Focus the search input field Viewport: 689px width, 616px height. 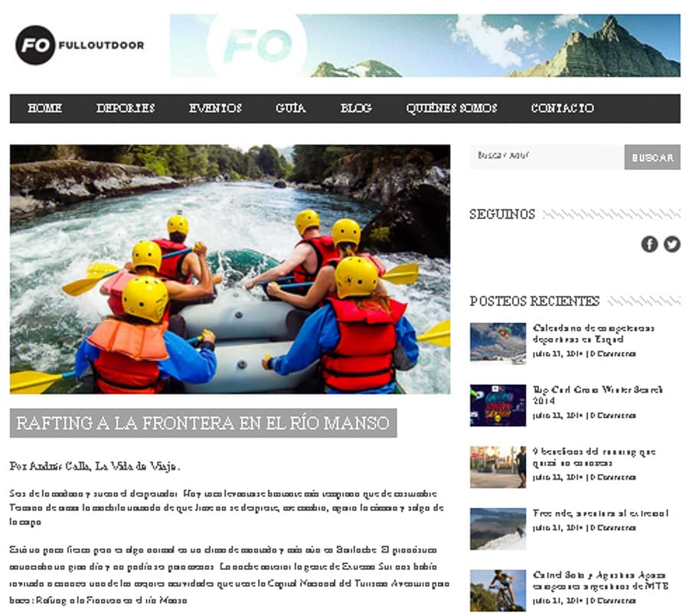[547, 157]
